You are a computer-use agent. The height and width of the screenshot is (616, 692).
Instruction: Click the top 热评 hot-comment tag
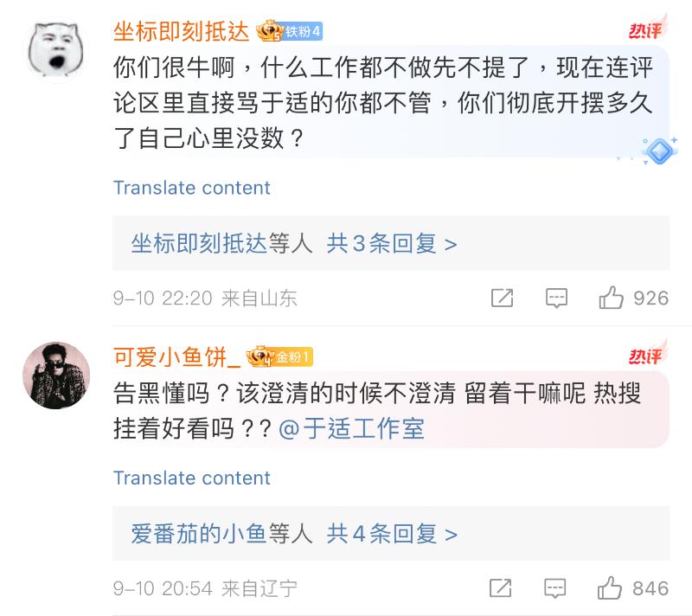645,32
